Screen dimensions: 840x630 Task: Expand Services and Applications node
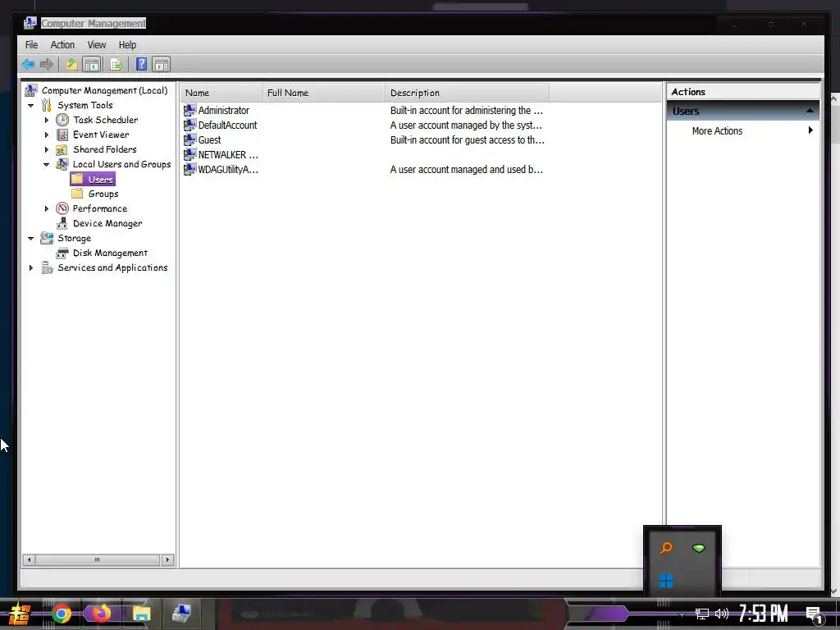[31, 267]
